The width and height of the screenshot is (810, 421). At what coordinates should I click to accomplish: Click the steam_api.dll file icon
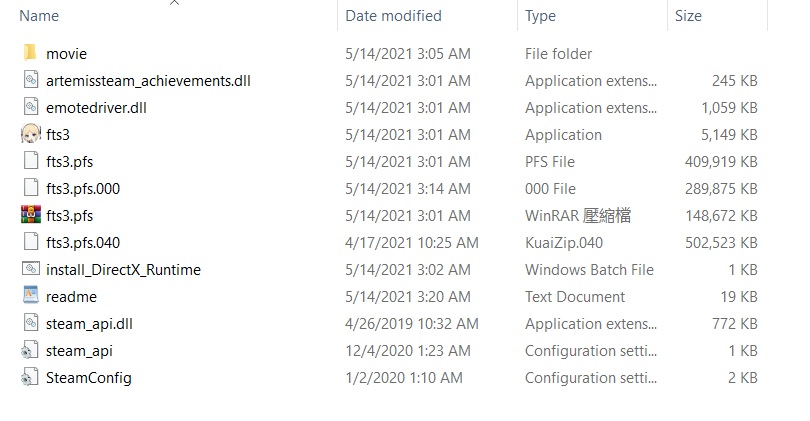pyautogui.click(x=30, y=324)
